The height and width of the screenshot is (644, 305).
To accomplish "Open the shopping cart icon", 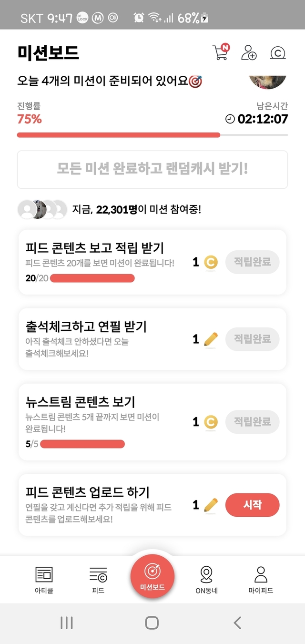I will (220, 52).
